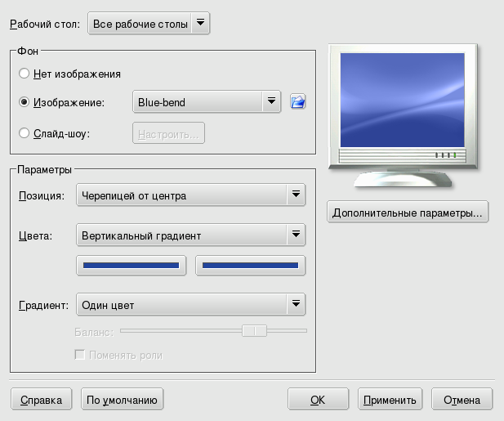Screen dimensions: 504x421
Task: Open the 'Черепицей от центра' position dropdown
Action: [190, 195]
